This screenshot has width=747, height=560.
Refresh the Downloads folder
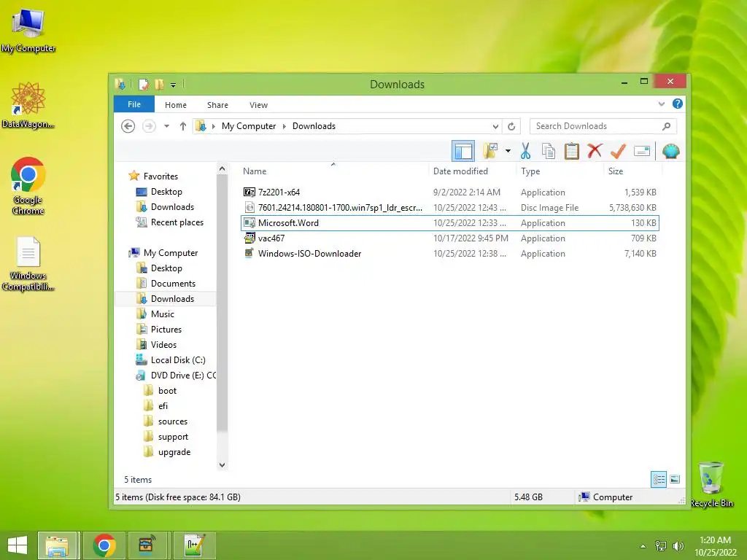click(511, 126)
